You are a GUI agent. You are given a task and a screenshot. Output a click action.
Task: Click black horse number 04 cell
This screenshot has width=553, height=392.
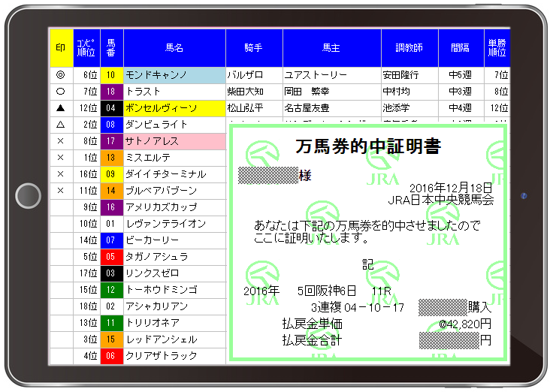tap(112, 108)
